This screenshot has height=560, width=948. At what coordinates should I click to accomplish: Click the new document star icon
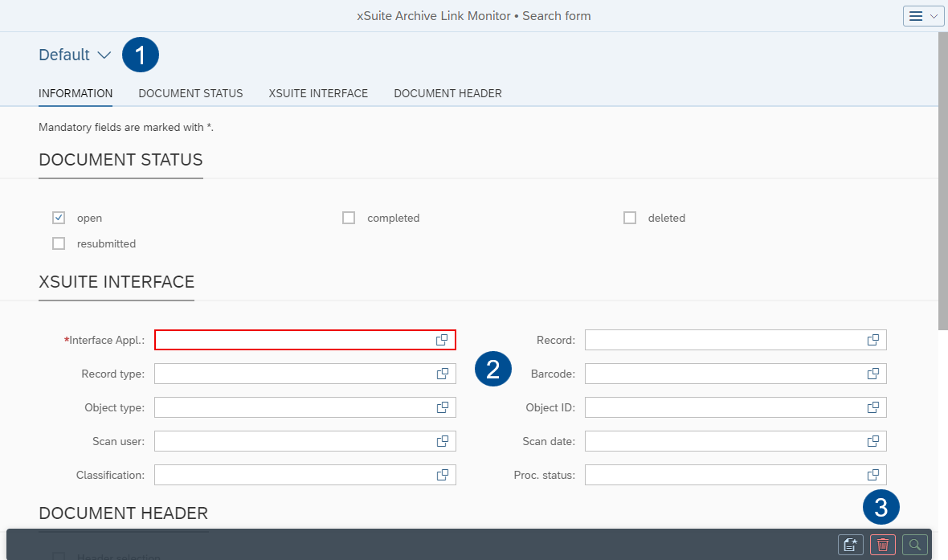tap(851, 545)
